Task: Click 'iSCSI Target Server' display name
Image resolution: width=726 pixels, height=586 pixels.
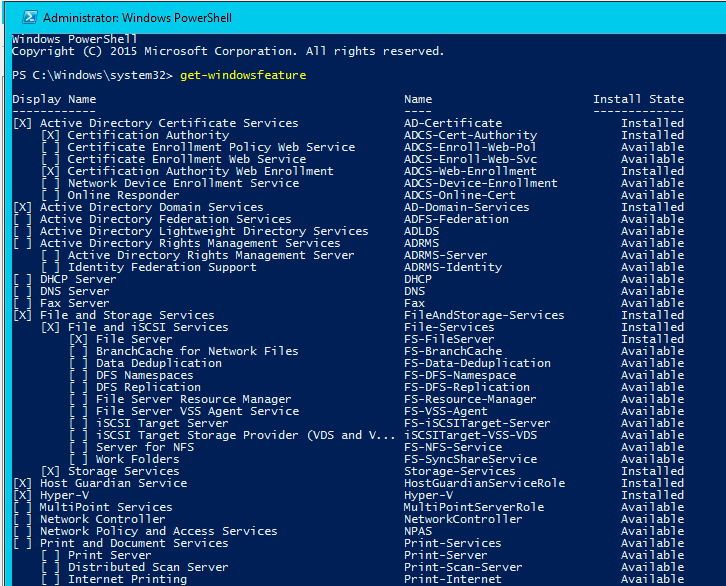Action: (x=162, y=423)
